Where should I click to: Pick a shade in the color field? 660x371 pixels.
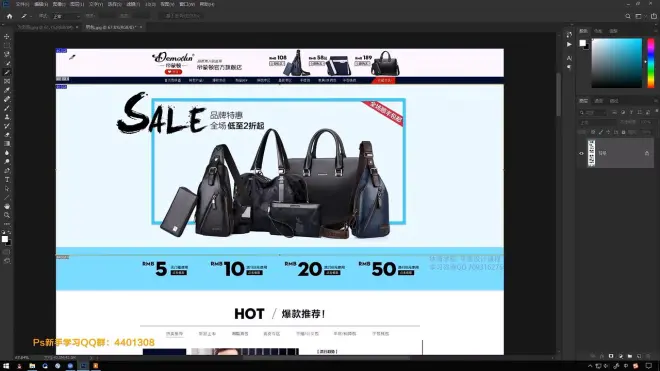tap(617, 63)
